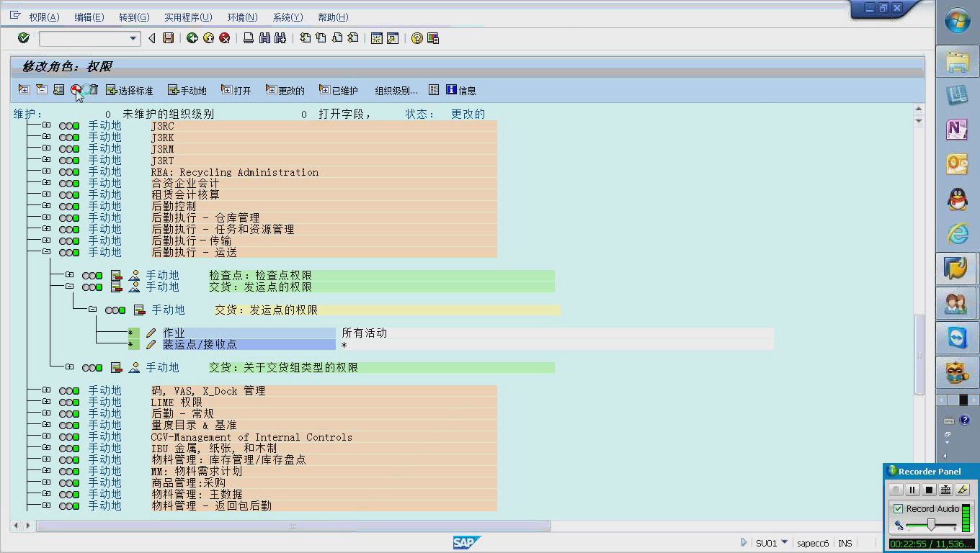The height and width of the screenshot is (553, 980).
Task: Click the pencil icon beside 作业
Action: (x=151, y=333)
